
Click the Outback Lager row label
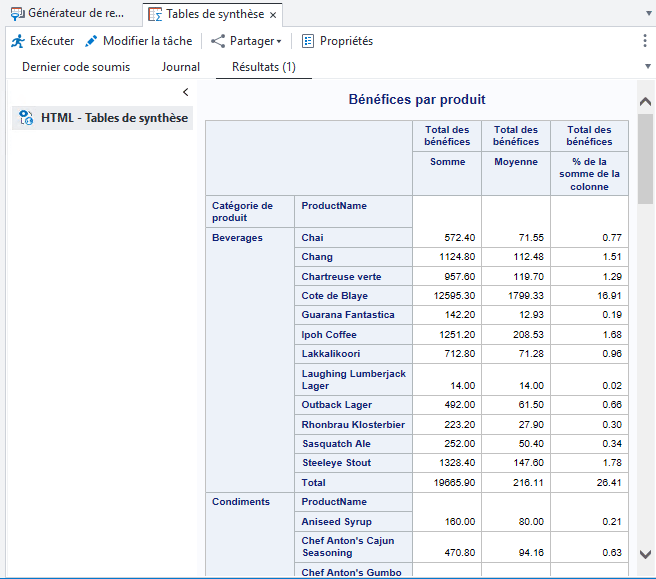(x=337, y=405)
